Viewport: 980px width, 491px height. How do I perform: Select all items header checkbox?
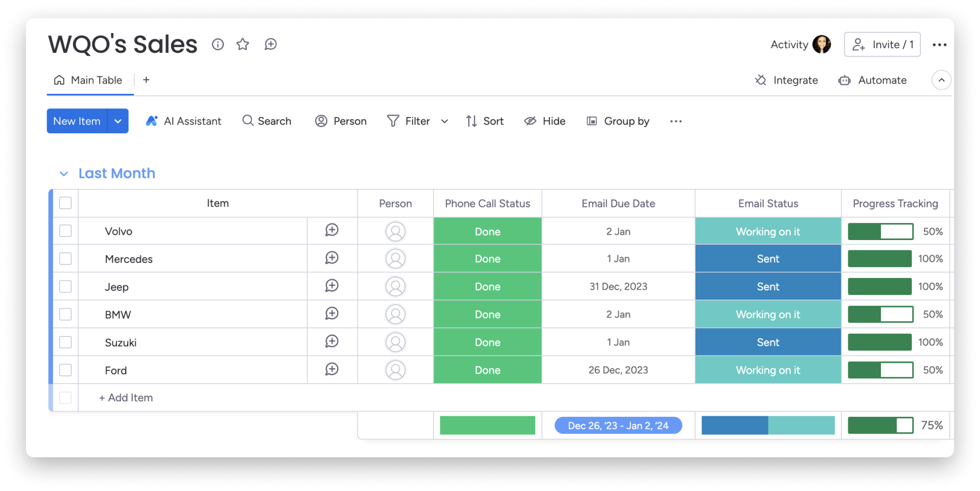pos(65,203)
